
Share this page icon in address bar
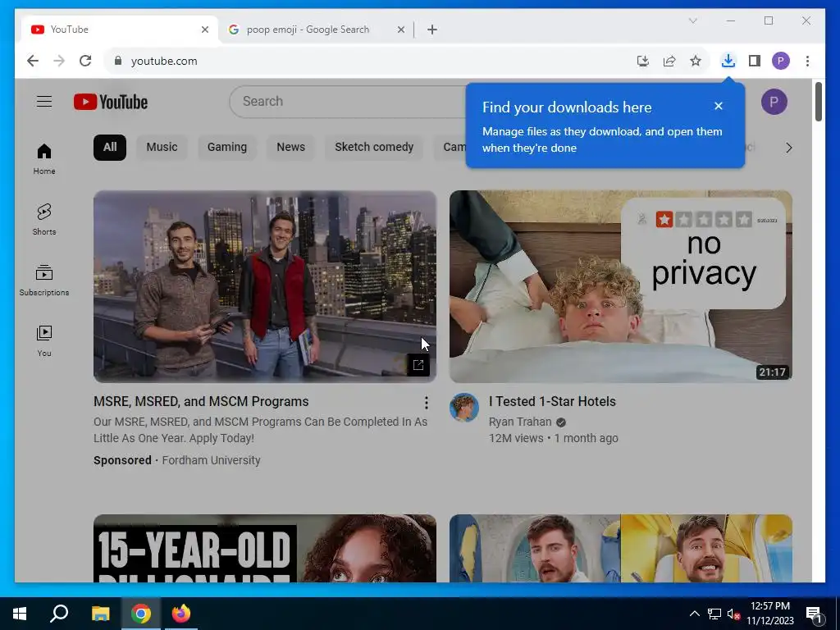click(x=669, y=61)
